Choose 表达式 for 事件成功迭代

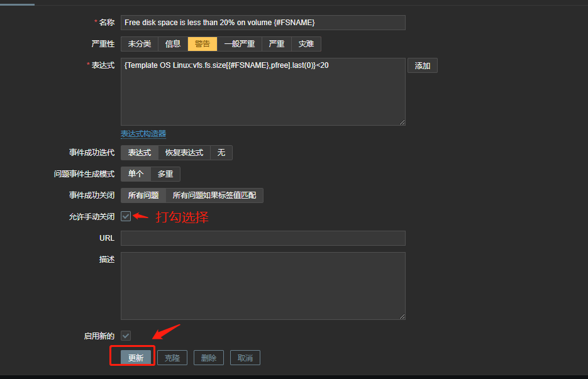140,153
